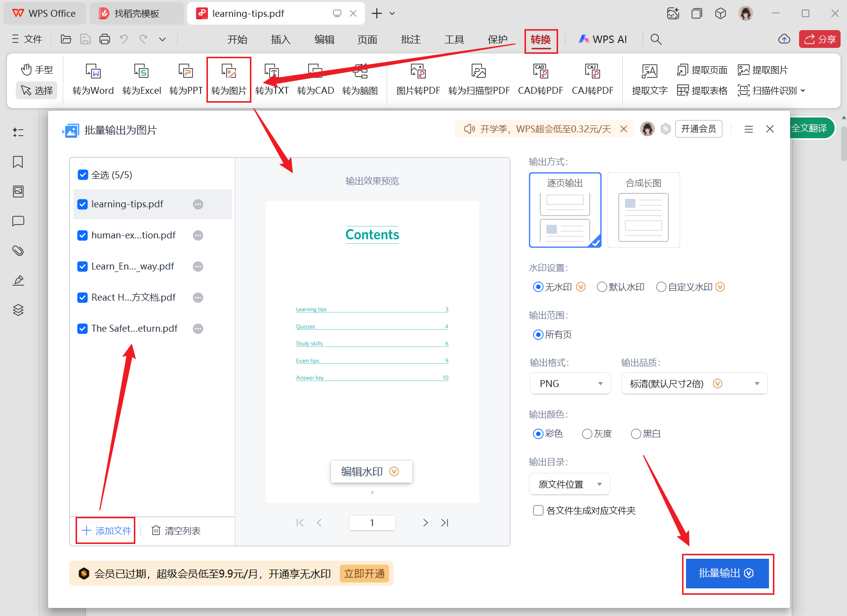Switch to the 找稻壳模板 tab

coord(137,13)
